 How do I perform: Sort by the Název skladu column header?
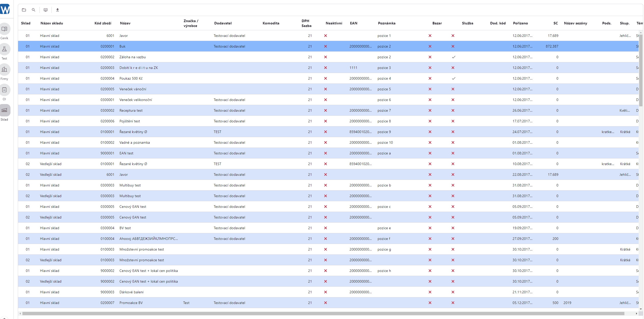[52, 23]
